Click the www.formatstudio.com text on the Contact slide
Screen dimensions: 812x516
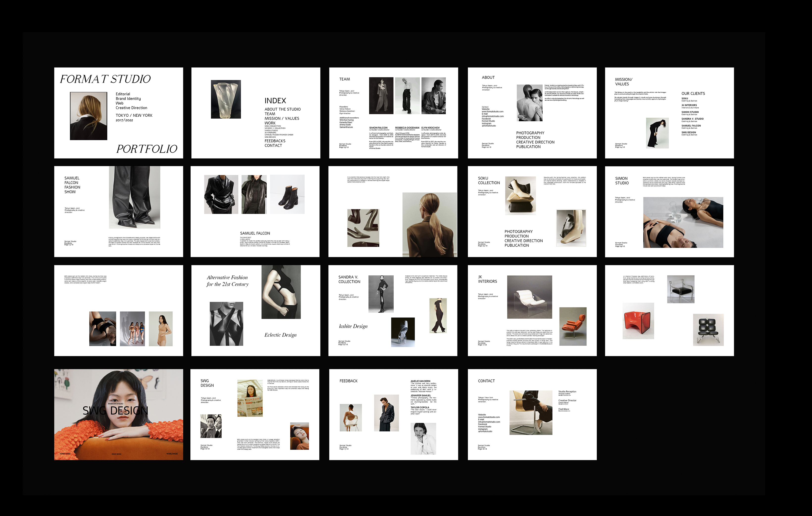[489, 417]
